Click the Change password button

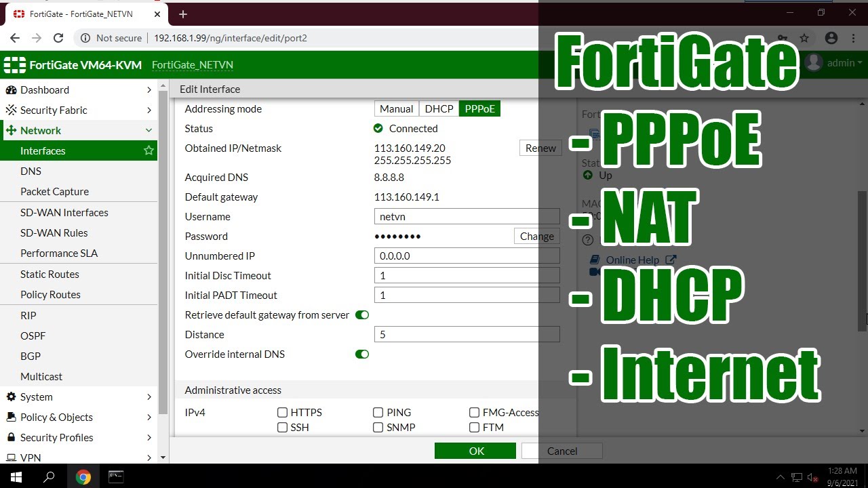tap(537, 237)
